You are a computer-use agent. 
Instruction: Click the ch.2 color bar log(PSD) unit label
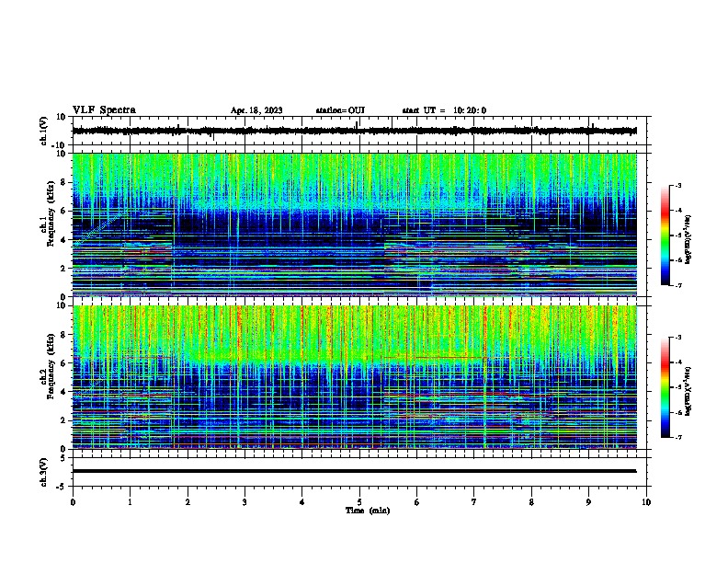688,391
